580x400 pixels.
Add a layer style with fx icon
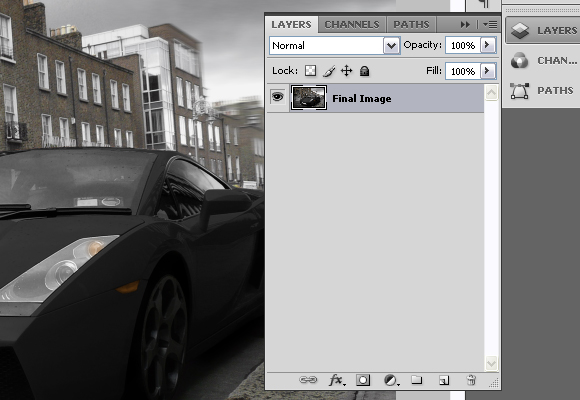coord(336,380)
